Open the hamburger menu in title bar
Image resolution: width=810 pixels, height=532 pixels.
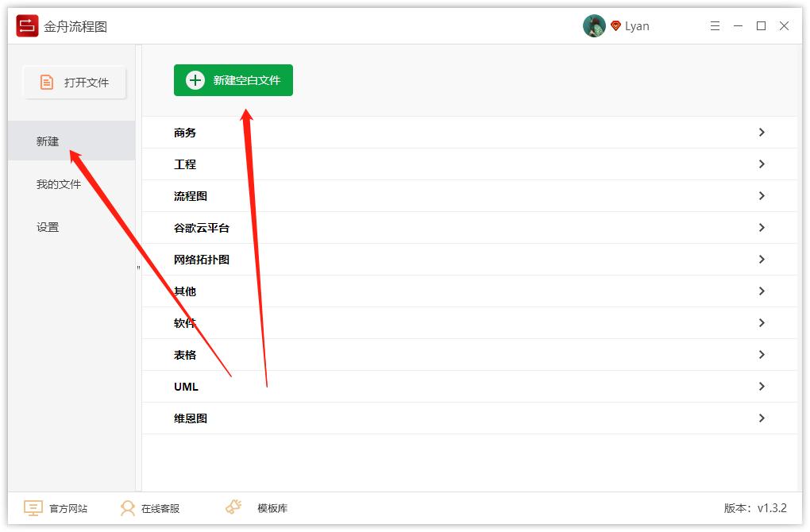click(714, 25)
